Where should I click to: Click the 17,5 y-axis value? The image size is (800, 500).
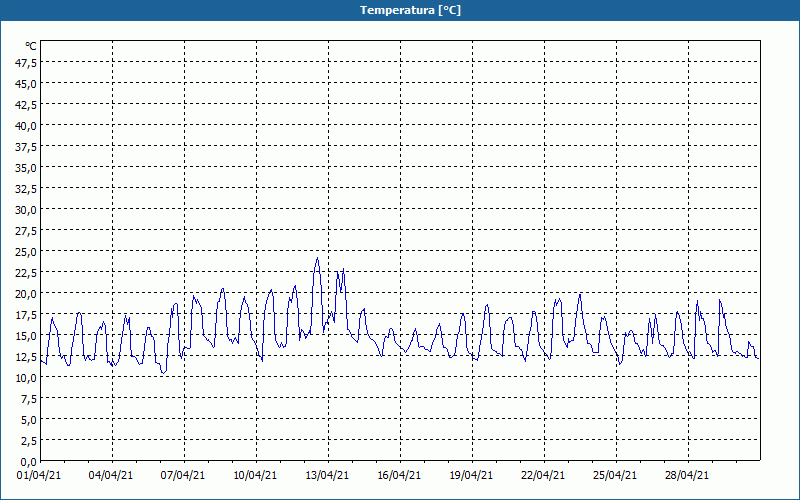[26, 314]
